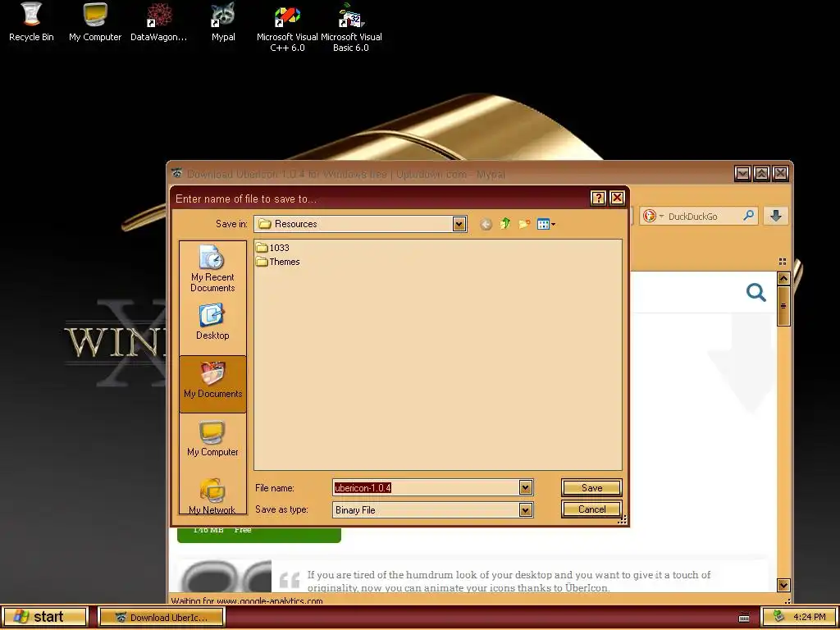Click the Cancel button

(591, 509)
